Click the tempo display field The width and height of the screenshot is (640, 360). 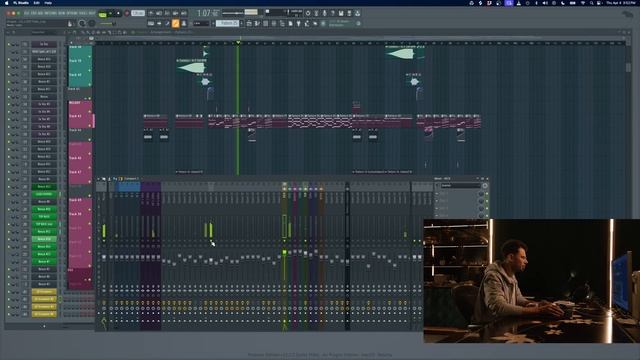[x=138, y=13]
